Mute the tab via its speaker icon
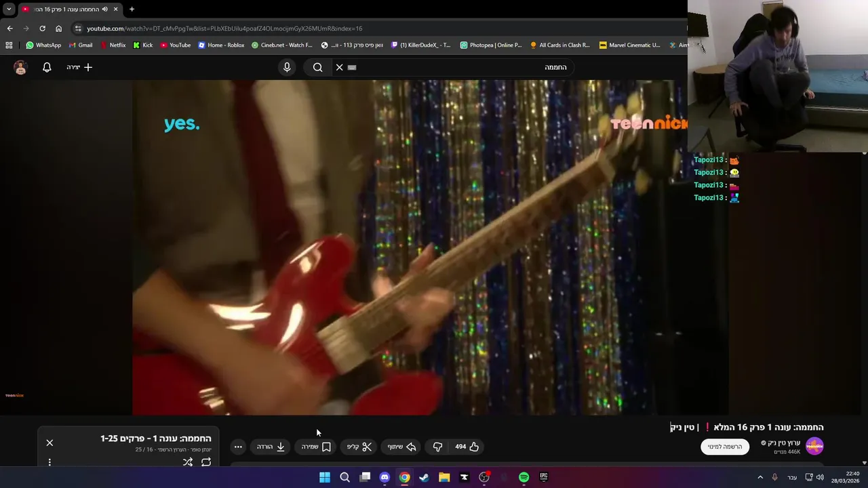 click(104, 9)
